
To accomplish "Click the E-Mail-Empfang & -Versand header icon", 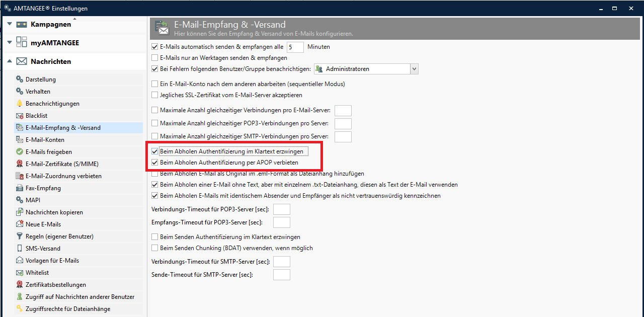I will click(162, 28).
